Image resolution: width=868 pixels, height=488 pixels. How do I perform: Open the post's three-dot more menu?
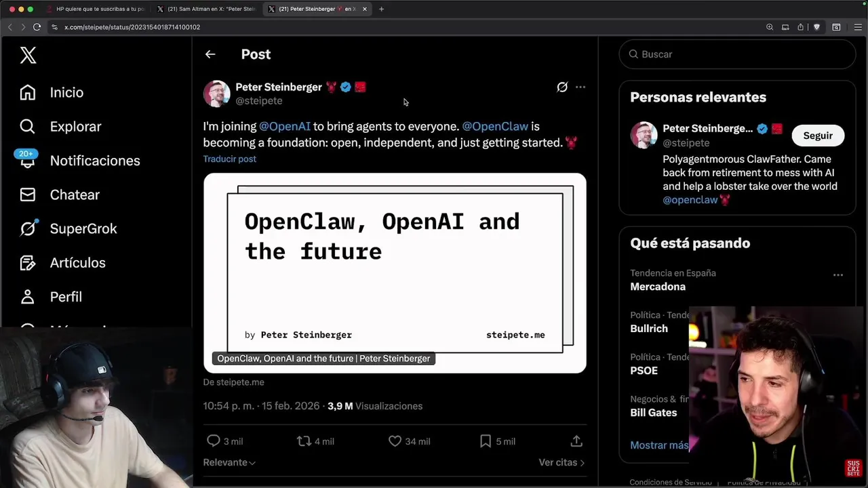[580, 87]
